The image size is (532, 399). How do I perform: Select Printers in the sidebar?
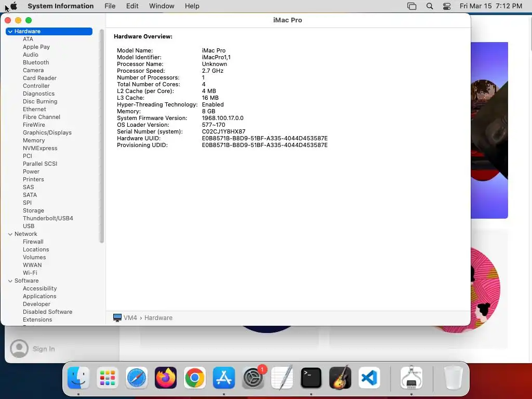click(33, 179)
